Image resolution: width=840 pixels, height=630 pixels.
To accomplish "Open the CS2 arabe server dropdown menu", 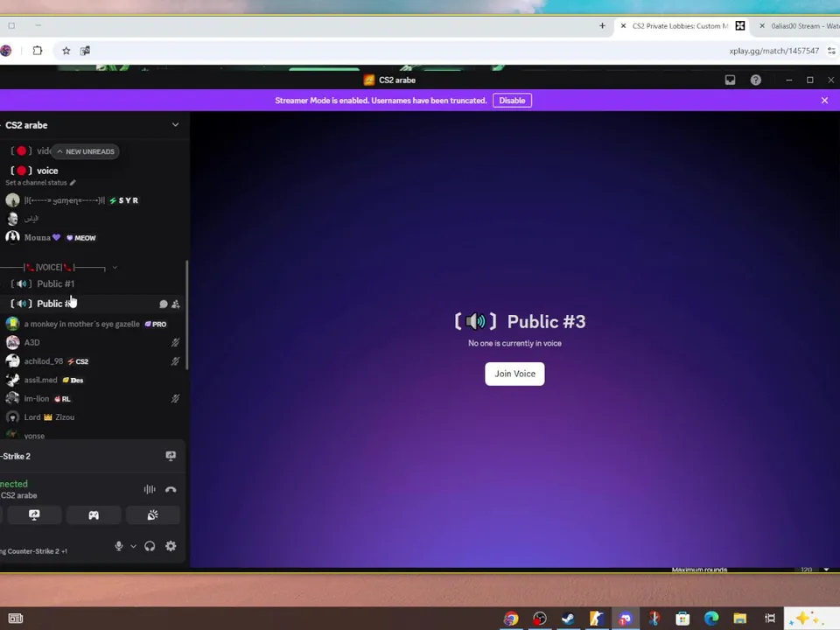I will pos(175,125).
